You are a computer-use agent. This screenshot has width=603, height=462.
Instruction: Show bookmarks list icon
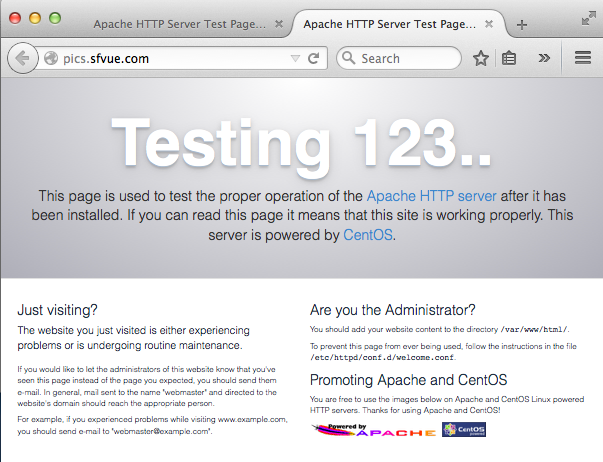(x=509, y=58)
